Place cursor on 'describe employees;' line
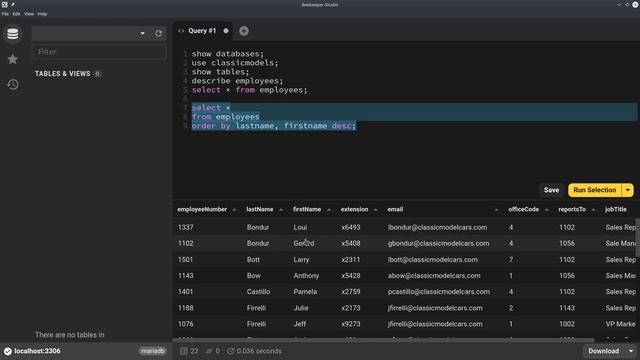This screenshot has width=640, height=360. 237,81
